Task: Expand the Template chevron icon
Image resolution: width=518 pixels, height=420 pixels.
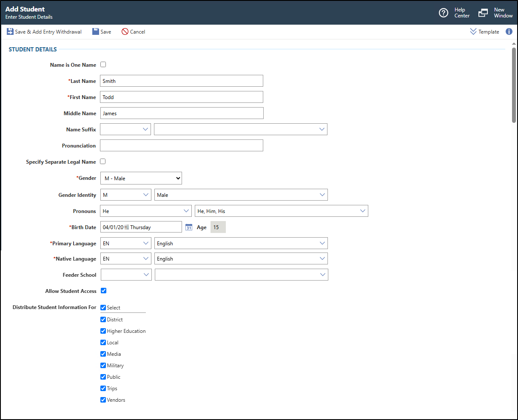Action: click(x=473, y=32)
